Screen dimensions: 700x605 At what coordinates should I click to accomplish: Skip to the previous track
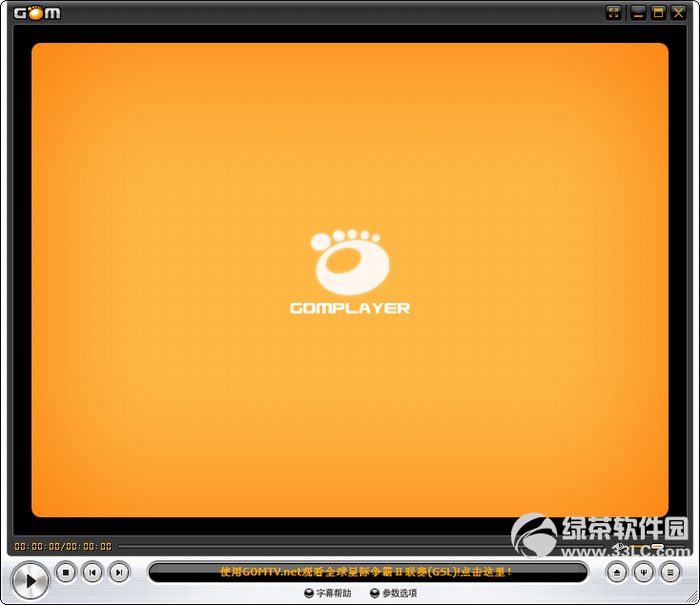(92, 572)
